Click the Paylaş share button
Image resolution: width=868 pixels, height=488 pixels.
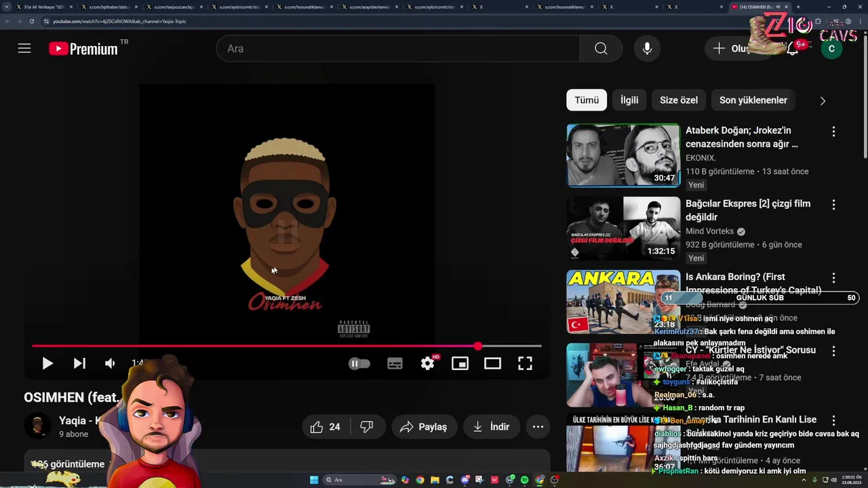pos(423,427)
